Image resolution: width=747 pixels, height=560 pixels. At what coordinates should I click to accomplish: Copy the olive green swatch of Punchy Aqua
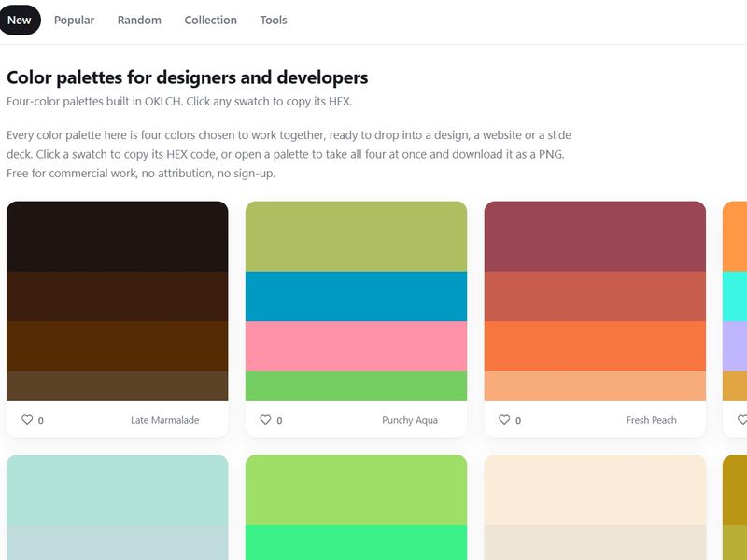[356, 236]
